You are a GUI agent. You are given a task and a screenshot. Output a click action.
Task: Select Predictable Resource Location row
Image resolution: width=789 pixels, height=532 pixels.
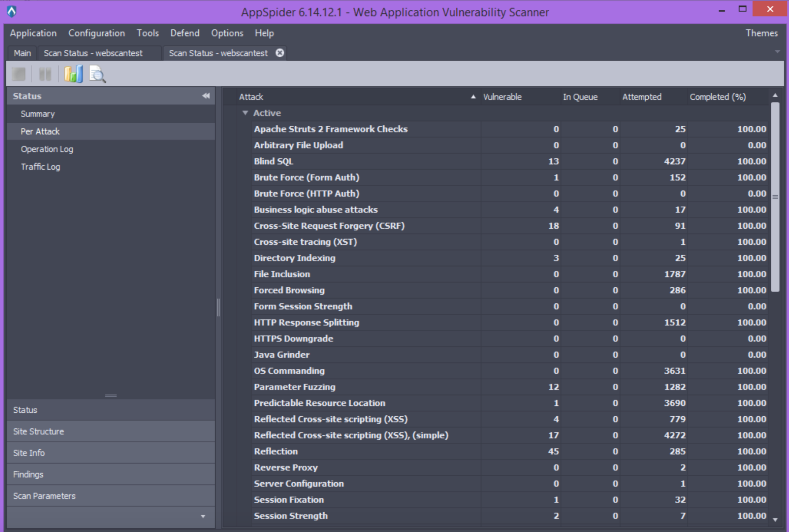pyautogui.click(x=510, y=403)
